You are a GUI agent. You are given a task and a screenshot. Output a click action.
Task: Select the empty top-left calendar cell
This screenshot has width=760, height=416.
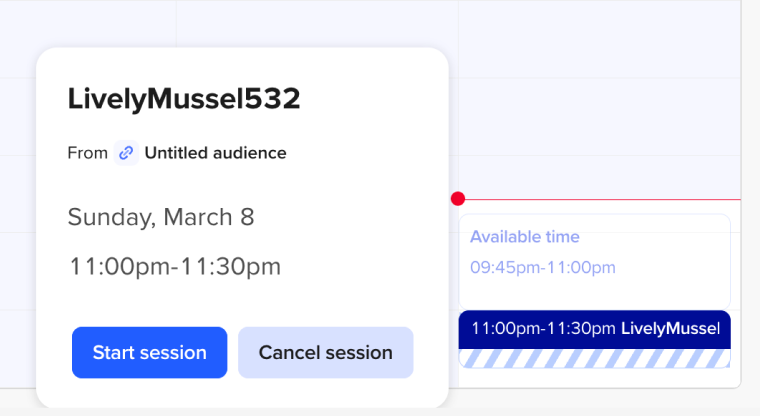[88, 22]
